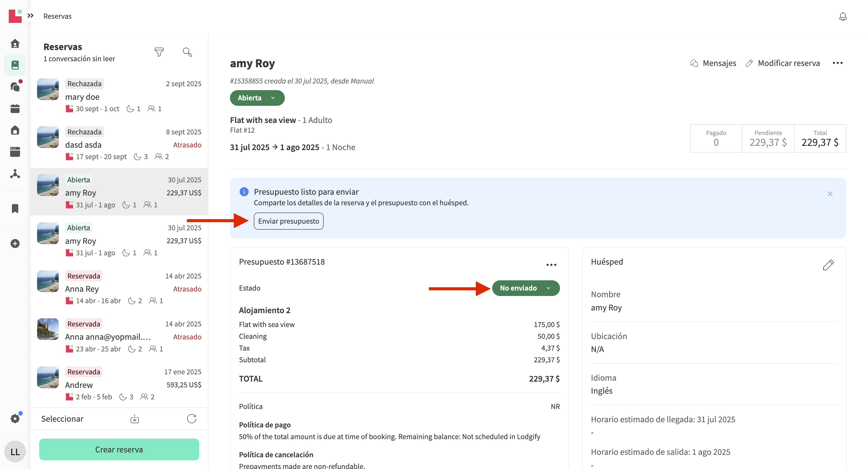The image size is (868, 469).
Task: Open the notifications bell
Action: [842, 16]
